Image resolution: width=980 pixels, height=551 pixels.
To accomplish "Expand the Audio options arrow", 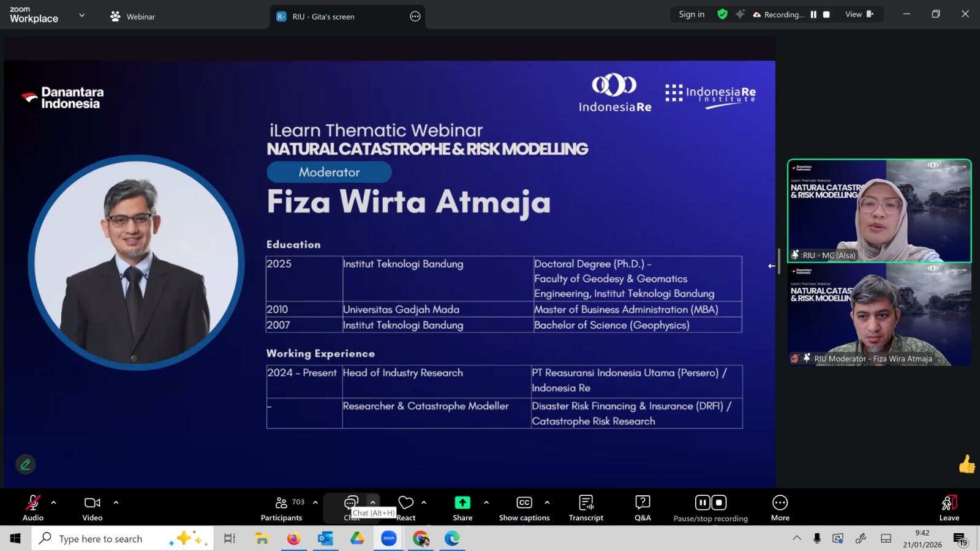I will [54, 503].
